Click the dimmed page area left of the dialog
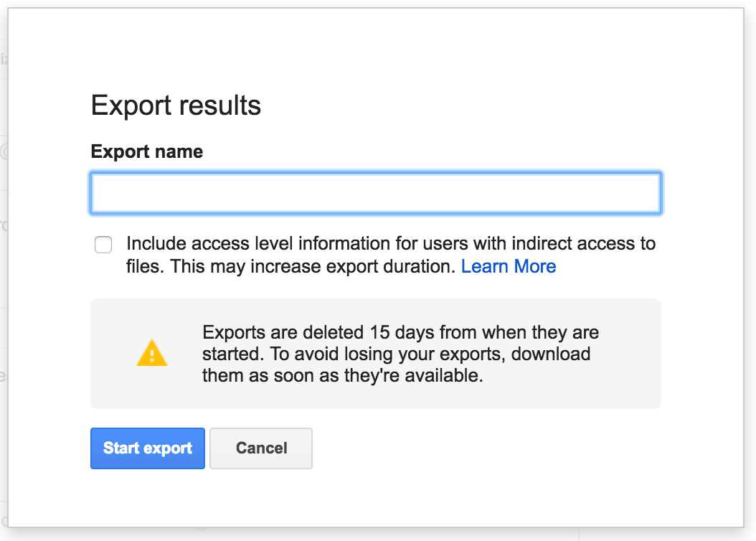 [x=4, y=287]
